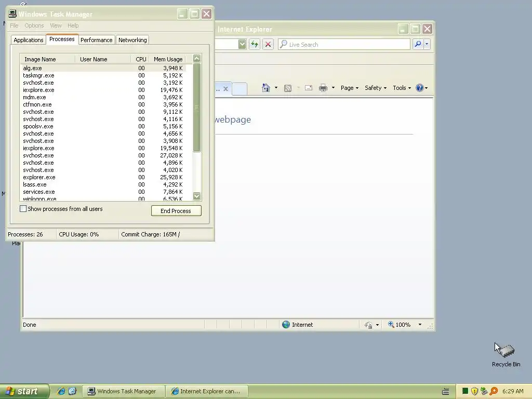Screen dimensions: 532x399
Task: Sort processes by CPU column
Action: [x=140, y=59]
